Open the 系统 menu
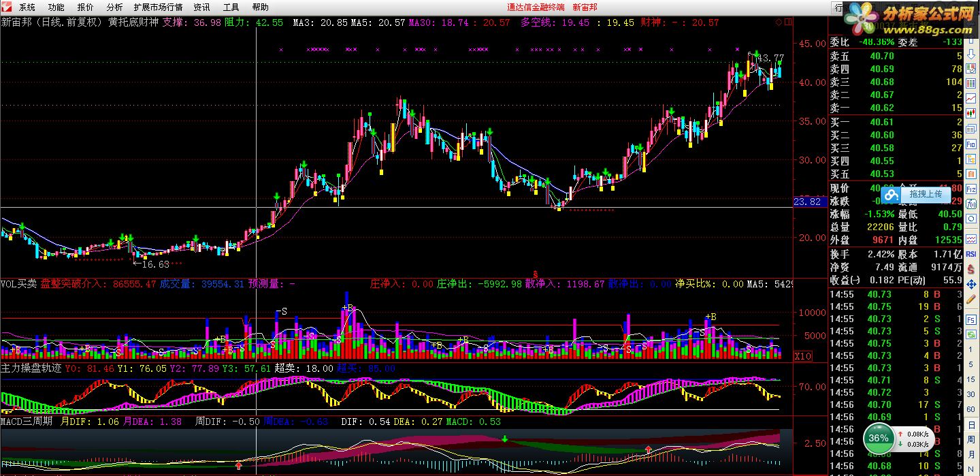Image resolution: width=980 pixels, height=476 pixels. click(x=27, y=7)
